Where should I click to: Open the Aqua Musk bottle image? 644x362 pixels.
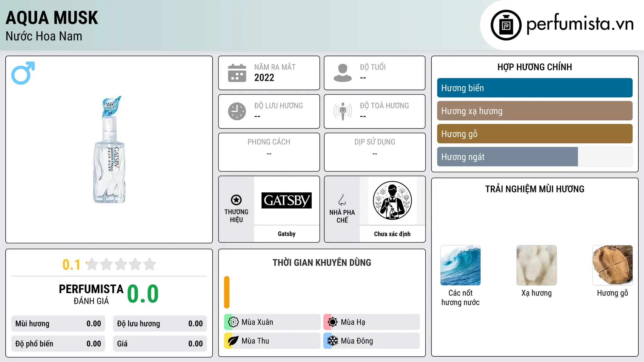pos(109,150)
